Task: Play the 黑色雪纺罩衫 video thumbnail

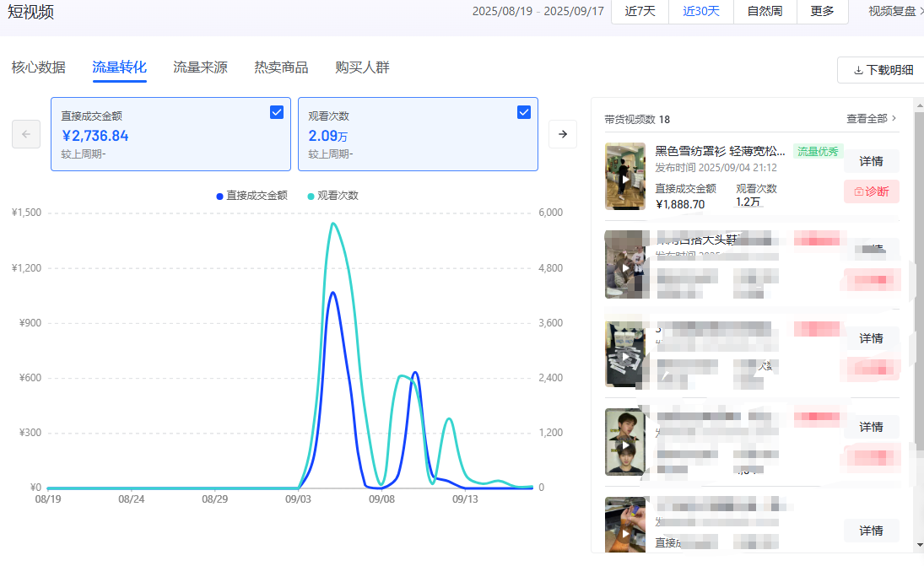Action: point(625,176)
